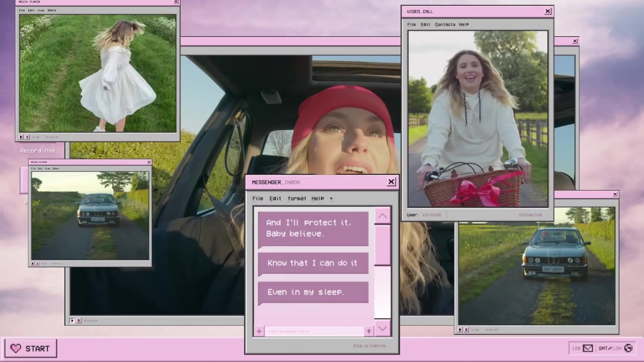
Task: Click the Messenger scroll-down arrow
Action: (x=383, y=328)
